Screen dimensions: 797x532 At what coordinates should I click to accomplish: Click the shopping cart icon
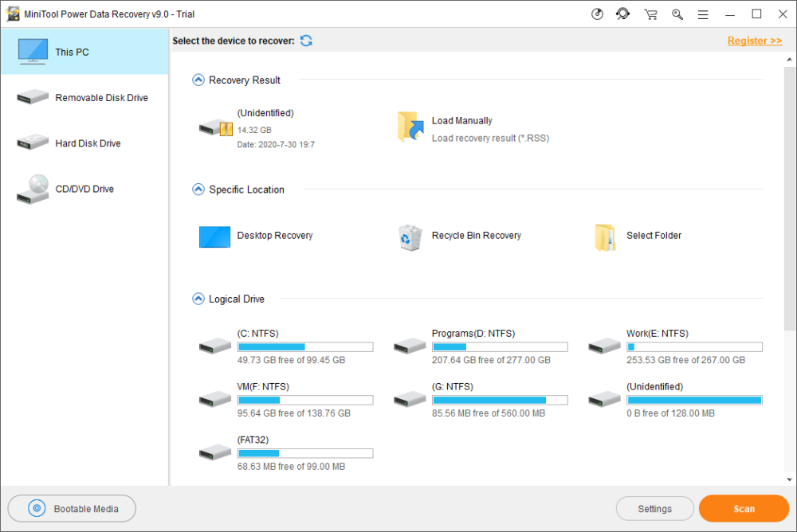650,14
